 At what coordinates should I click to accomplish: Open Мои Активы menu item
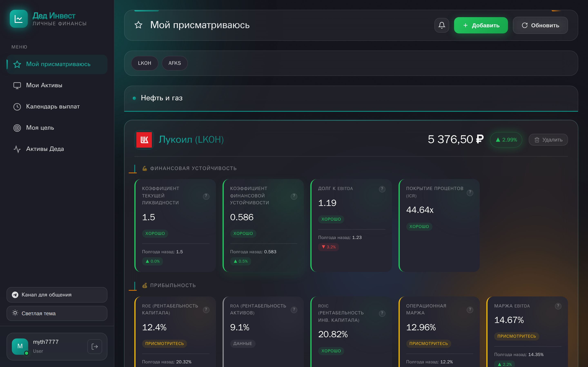[x=44, y=85]
